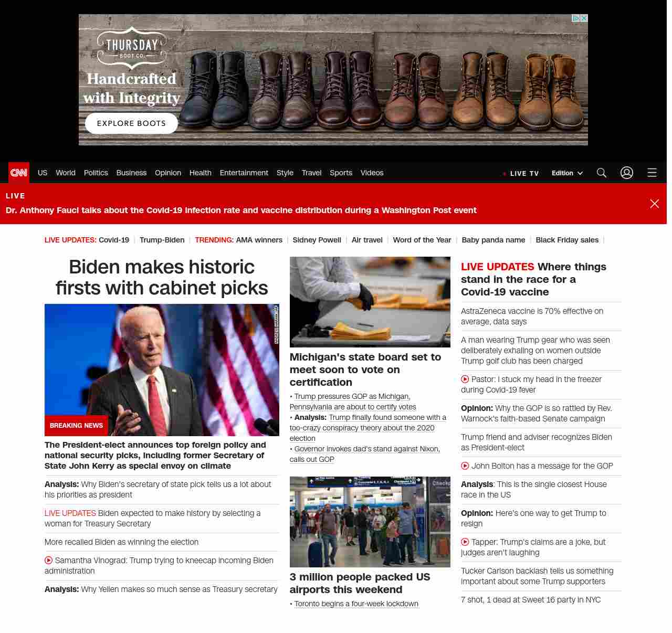The image size is (672, 633).
Task: Read Toronto begins a four-week lockdown
Action: pos(356,604)
